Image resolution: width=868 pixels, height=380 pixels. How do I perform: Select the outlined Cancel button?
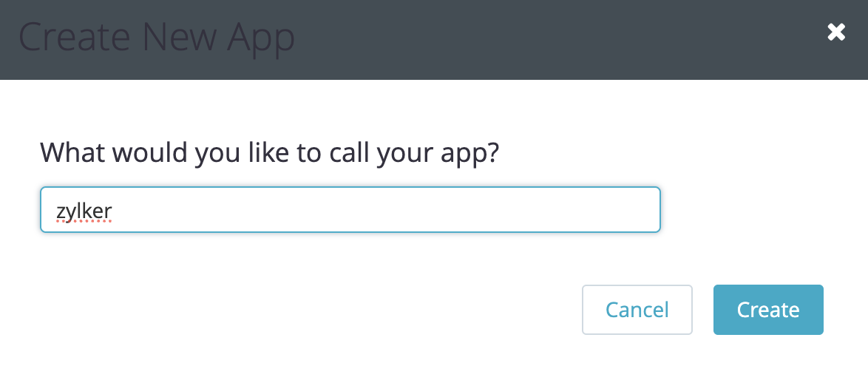point(637,310)
